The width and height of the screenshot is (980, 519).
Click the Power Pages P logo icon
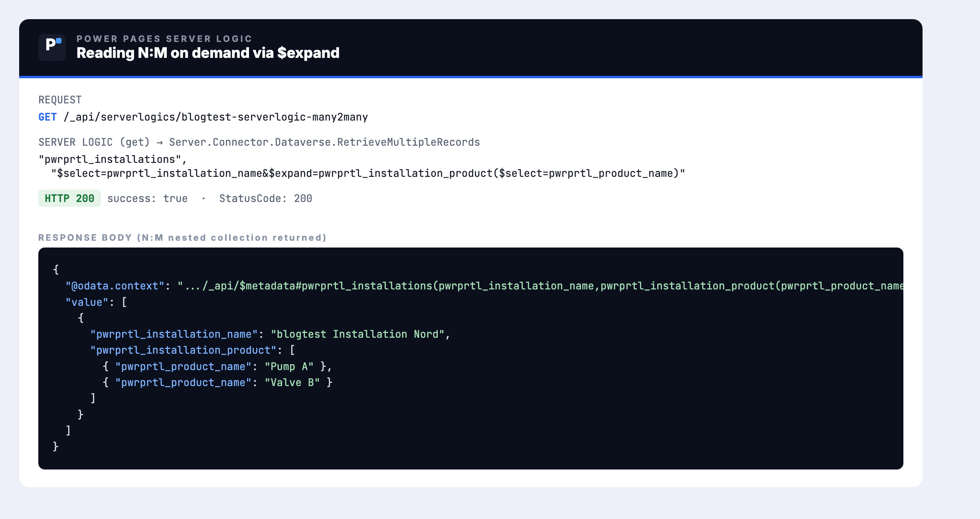click(x=52, y=48)
